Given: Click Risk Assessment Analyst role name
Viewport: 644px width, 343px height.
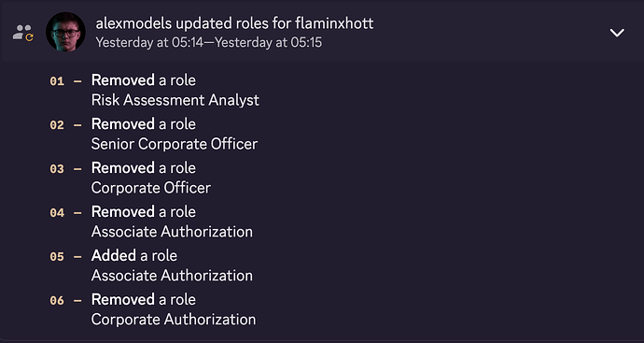Looking at the screenshot, I should (175, 100).
